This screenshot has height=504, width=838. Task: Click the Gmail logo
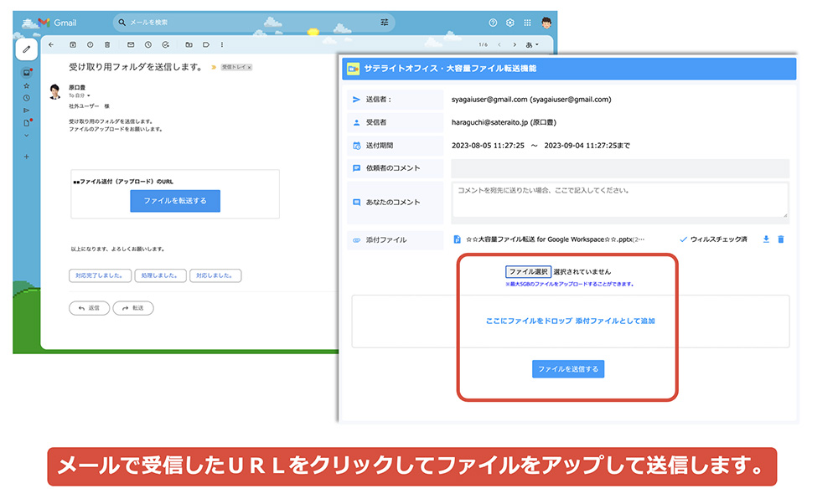tap(57, 23)
